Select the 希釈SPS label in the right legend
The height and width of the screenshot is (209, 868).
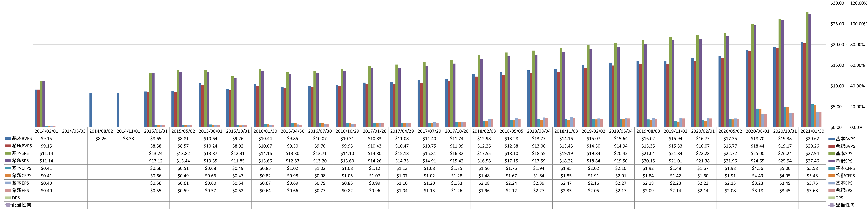[844, 161]
